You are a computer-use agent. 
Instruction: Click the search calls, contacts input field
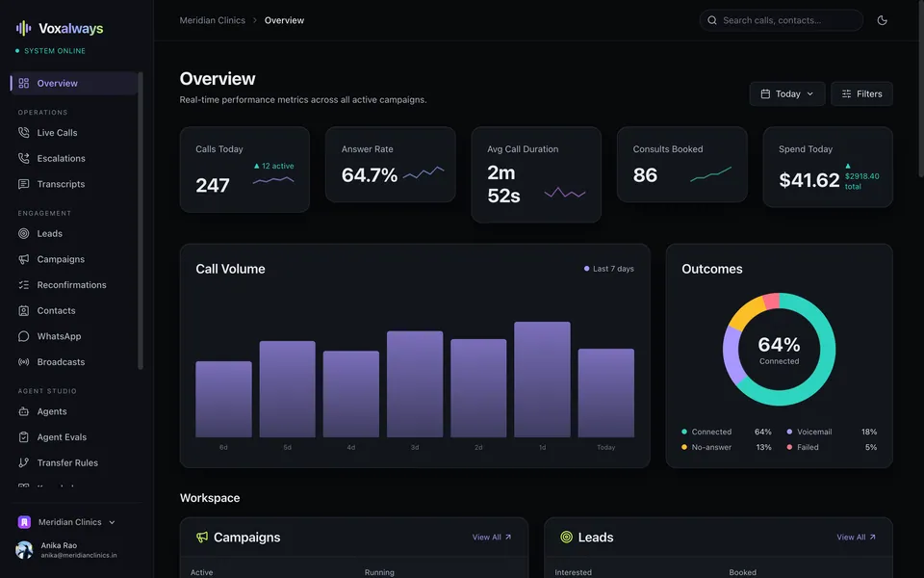(782, 20)
